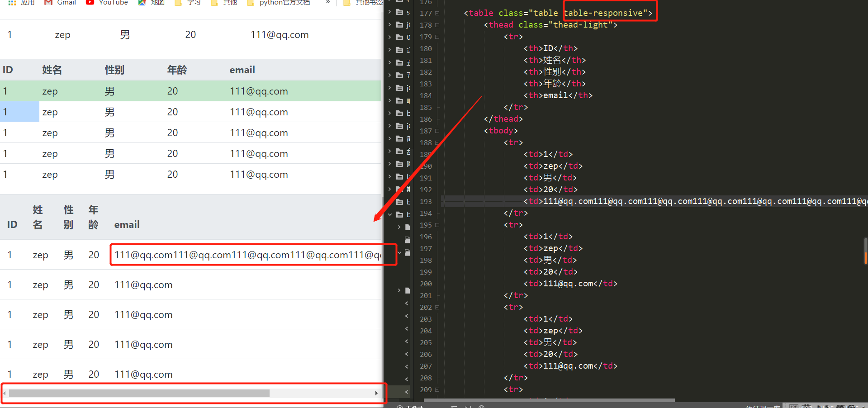Click <td>111@qq.com</td> on code line 200
The height and width of the screenshot is (408, 868).
pos(570,284)
